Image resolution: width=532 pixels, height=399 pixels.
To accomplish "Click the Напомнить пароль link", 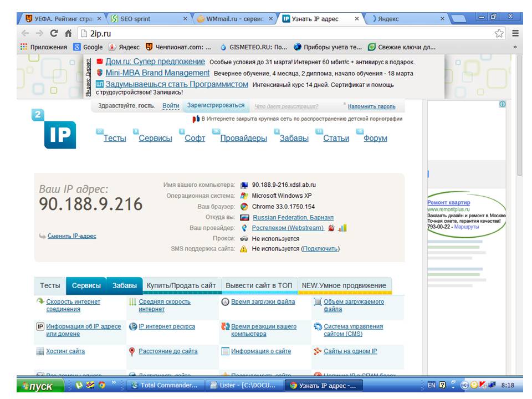I will tap(371, 106).
